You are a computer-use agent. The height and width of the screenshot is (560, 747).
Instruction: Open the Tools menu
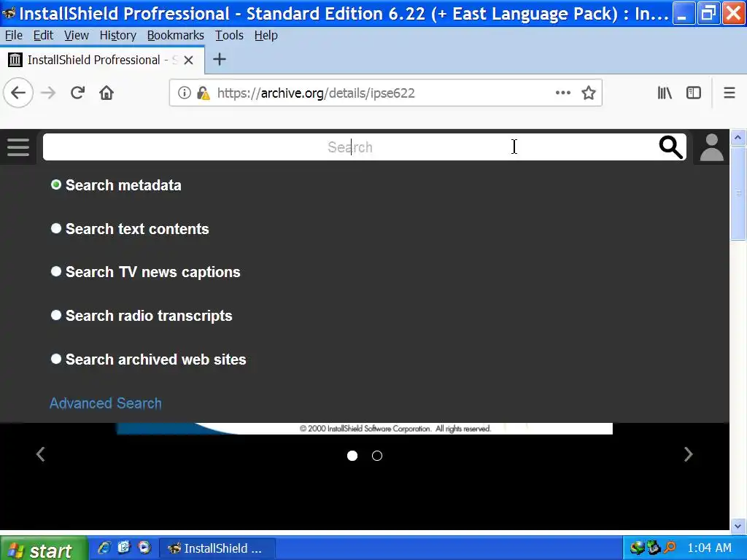pos(229,35)
